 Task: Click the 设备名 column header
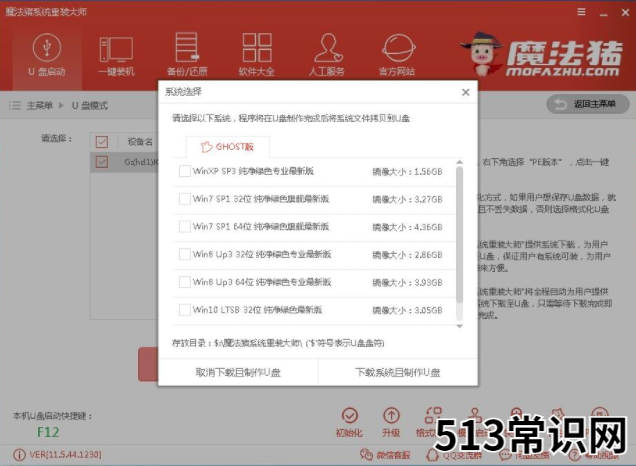click(x=140, y=142)
